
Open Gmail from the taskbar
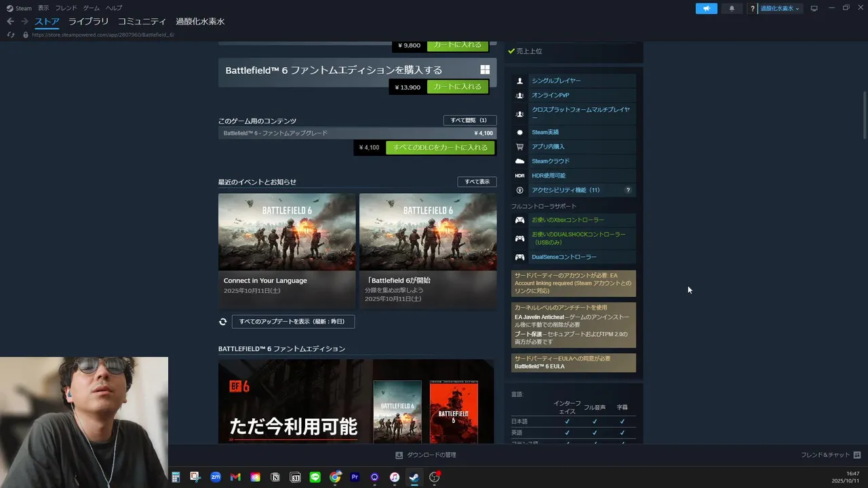[x=235, y=477]
